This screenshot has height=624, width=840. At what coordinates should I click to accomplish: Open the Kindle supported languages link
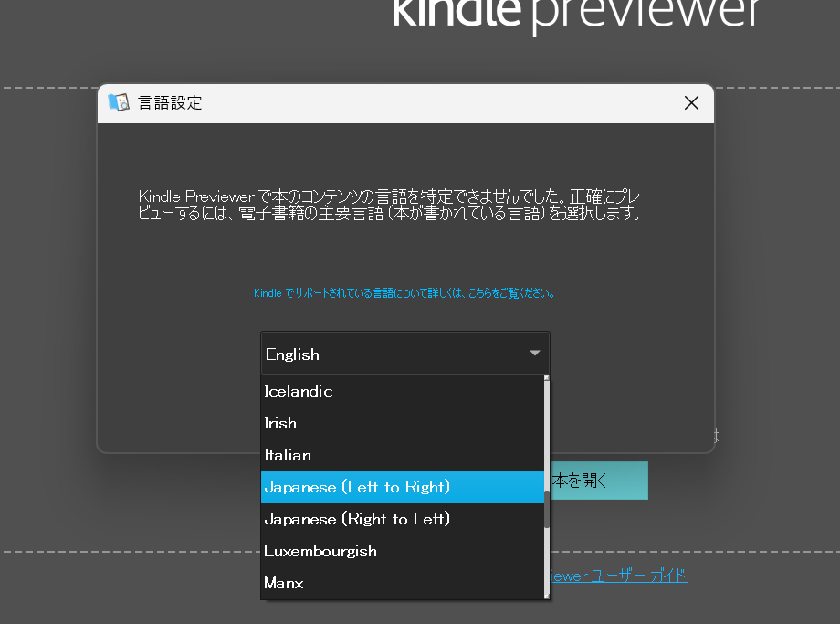point(404,293)
